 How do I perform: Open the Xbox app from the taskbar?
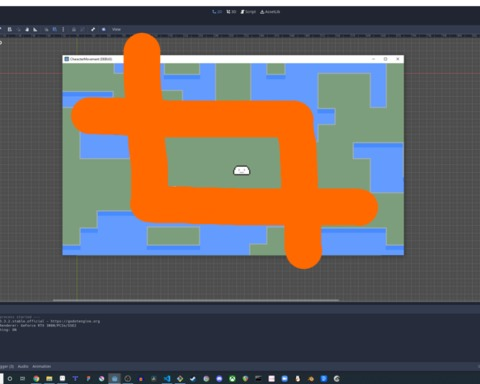click(232, 379)
